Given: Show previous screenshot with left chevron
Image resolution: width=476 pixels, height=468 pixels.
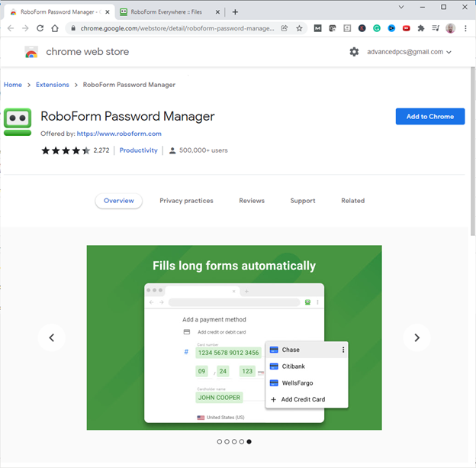Looking at the screenshot, I should [x=52, y=337].
